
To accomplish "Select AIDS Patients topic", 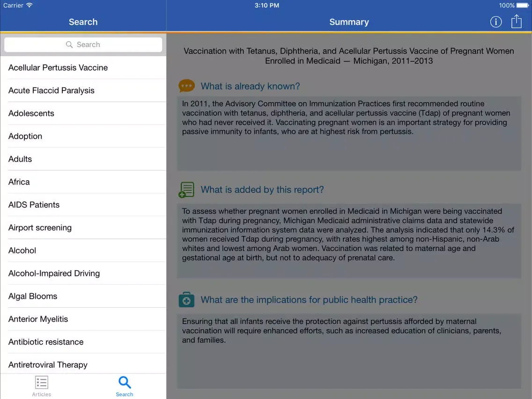I will (x=83, y=205).
